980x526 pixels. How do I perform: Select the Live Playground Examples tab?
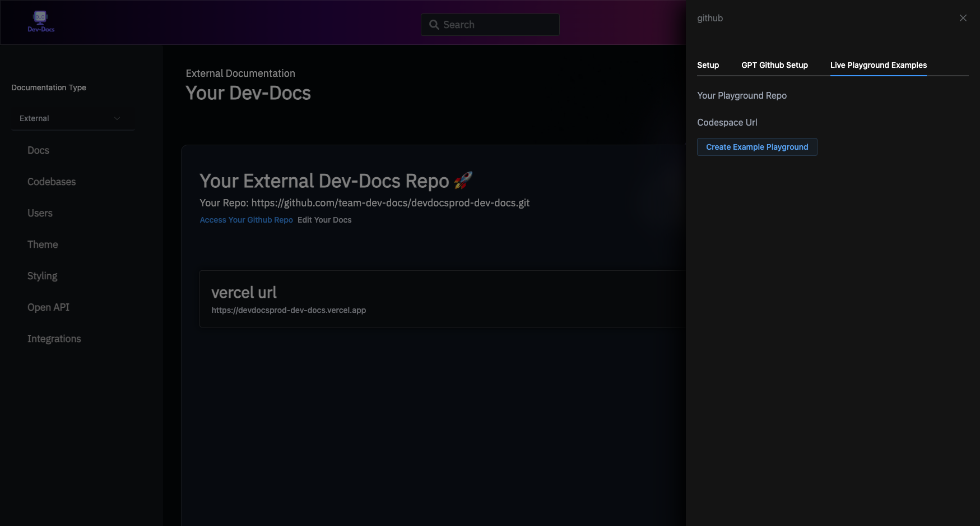(878, 65)
